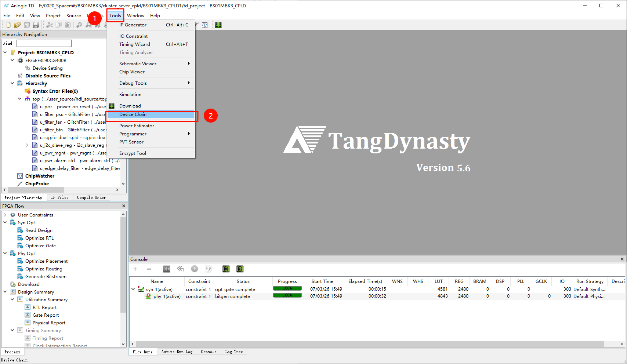This screenshot has height=364, width=627.
Task: Click the Find magnifier toolbar icon
Action: point(79,25)
